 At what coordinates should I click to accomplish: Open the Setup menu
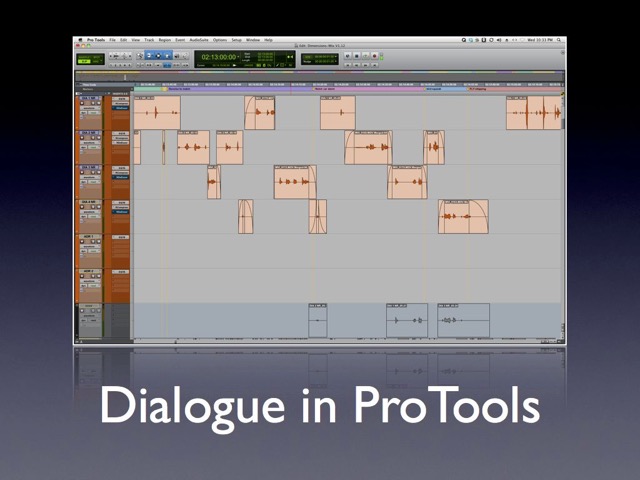(x=237, y=40)
